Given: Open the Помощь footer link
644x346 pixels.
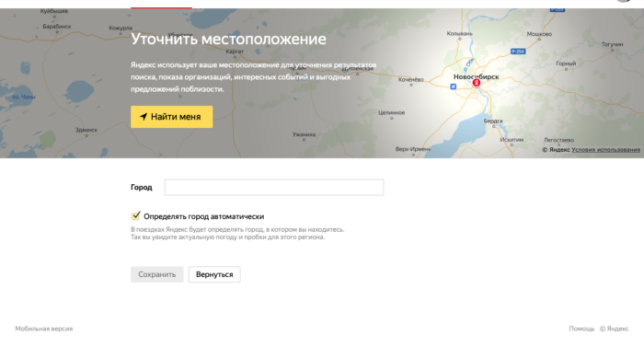Looking at the screenshot, I should (581, 329).
